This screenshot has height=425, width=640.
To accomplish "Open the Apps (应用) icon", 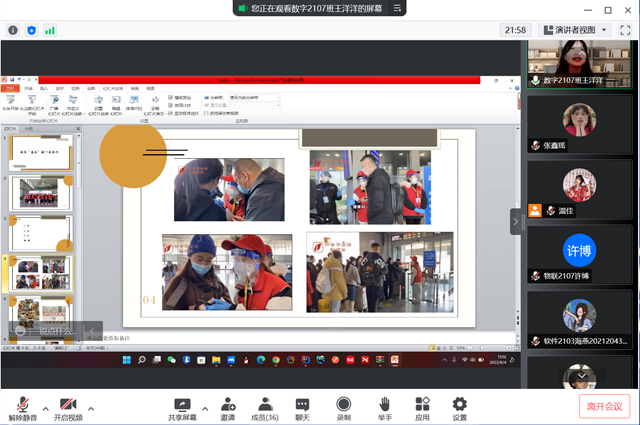I will coord(422,409).
